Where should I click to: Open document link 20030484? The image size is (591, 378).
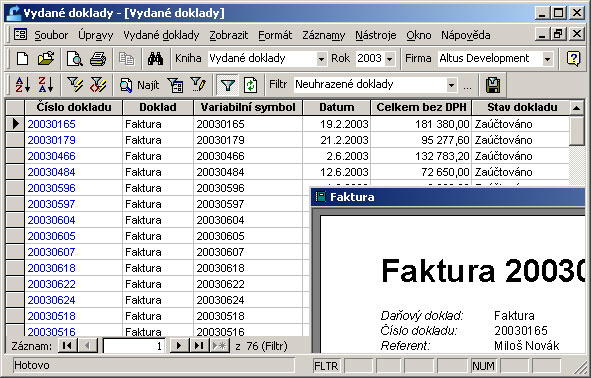(52, 172)
